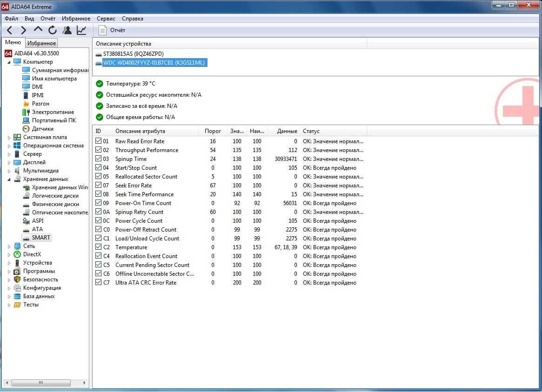Toggle the Temperature attribute checkbox
Screen dimensions: 542x392
[99, 247]
